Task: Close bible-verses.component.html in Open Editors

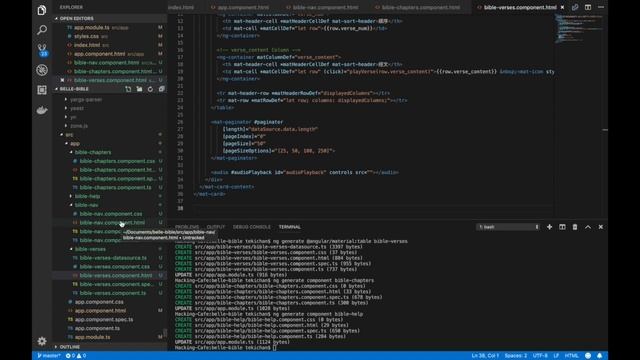Action: (62, 80)
